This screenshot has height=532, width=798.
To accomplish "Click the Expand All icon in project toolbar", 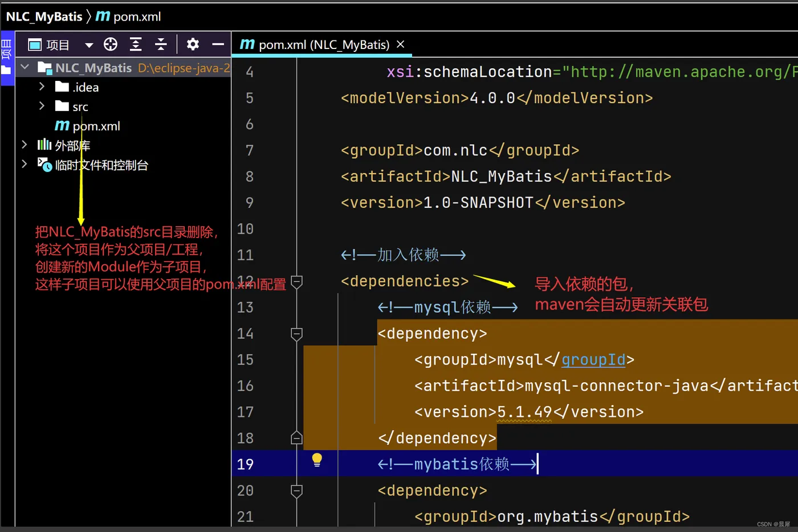I will tap(136, 44).
